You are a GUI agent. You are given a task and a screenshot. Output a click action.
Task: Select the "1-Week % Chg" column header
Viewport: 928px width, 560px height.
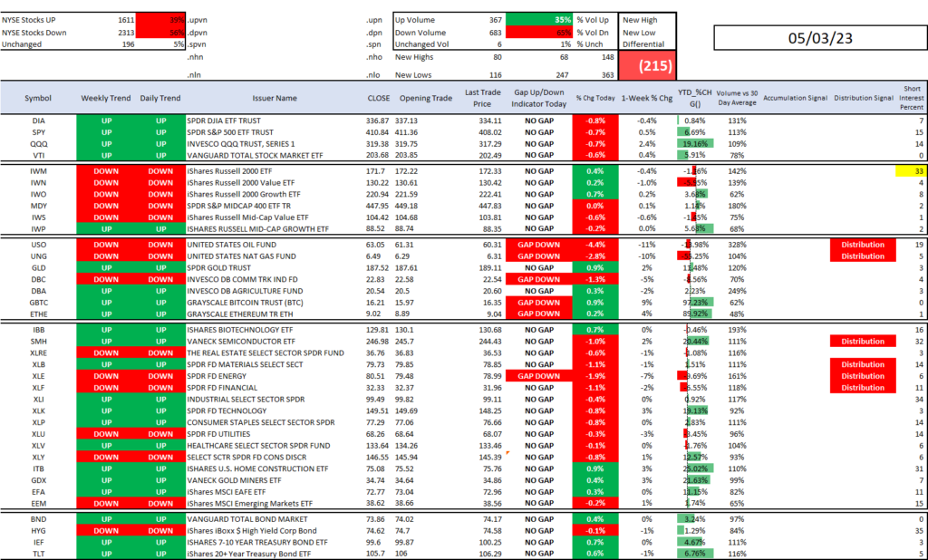click(x=647, y=98)
